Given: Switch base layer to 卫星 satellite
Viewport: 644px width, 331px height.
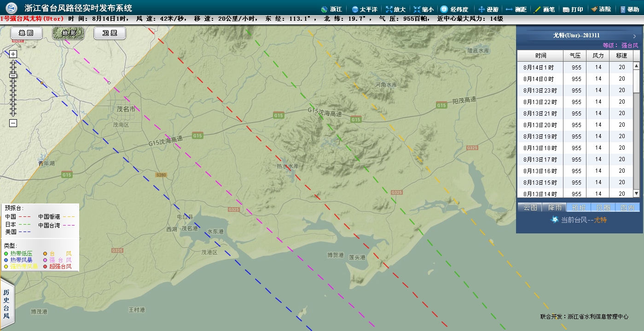Looking at the screenshot, I should tap(110, 33).
